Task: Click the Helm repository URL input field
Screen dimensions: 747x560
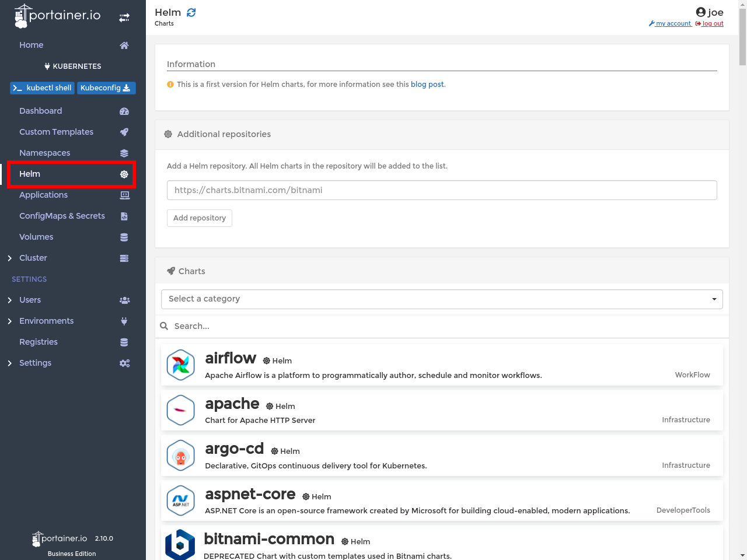Action: pyautogui.click(x=442, y=190)
